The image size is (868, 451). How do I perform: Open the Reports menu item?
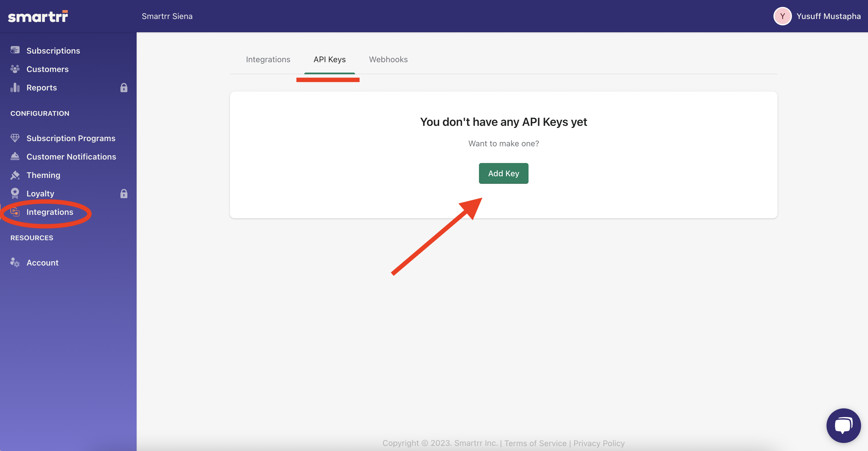coord(42,88)
